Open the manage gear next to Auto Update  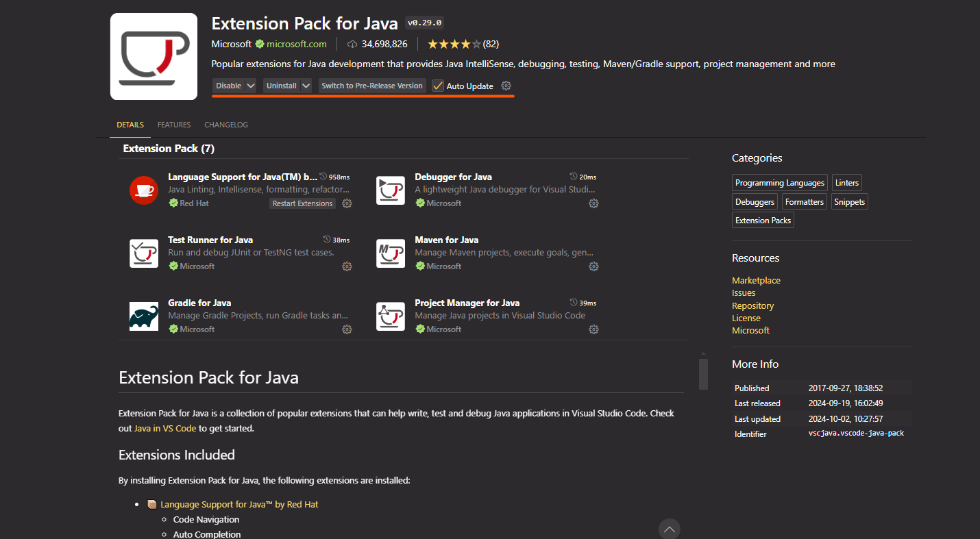coord(506,86)
